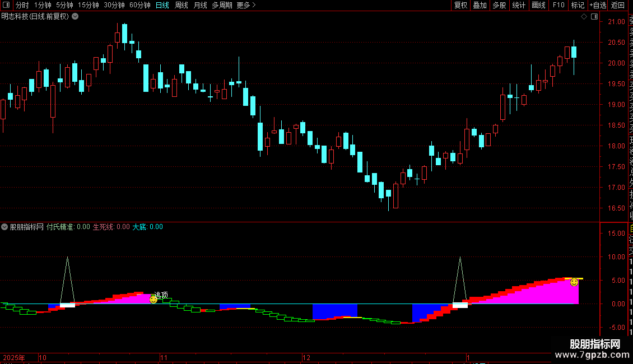Add stock via +自选 button
The height and width of the screenshot is (364, 633).
598,5
